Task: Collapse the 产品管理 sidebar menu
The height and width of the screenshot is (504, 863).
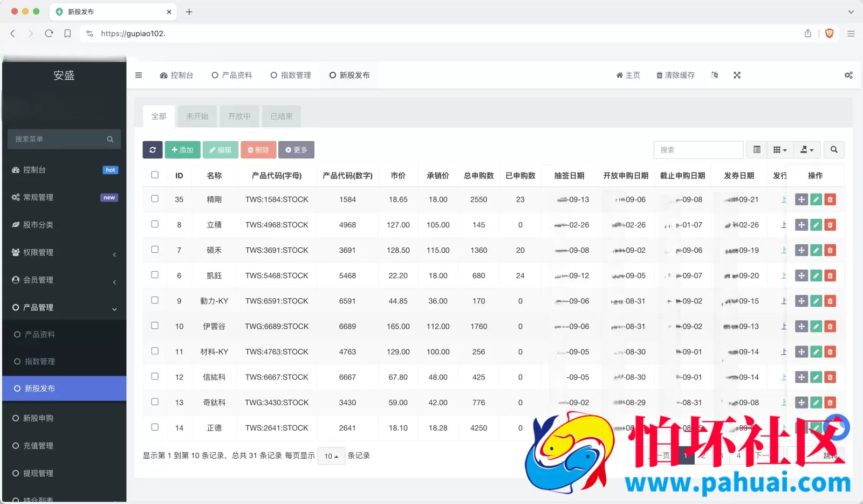Action: click(64, 307)
